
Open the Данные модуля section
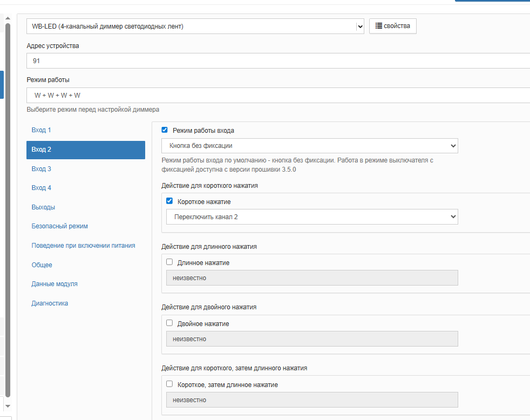pyautogui.click(x=55, y=284)
